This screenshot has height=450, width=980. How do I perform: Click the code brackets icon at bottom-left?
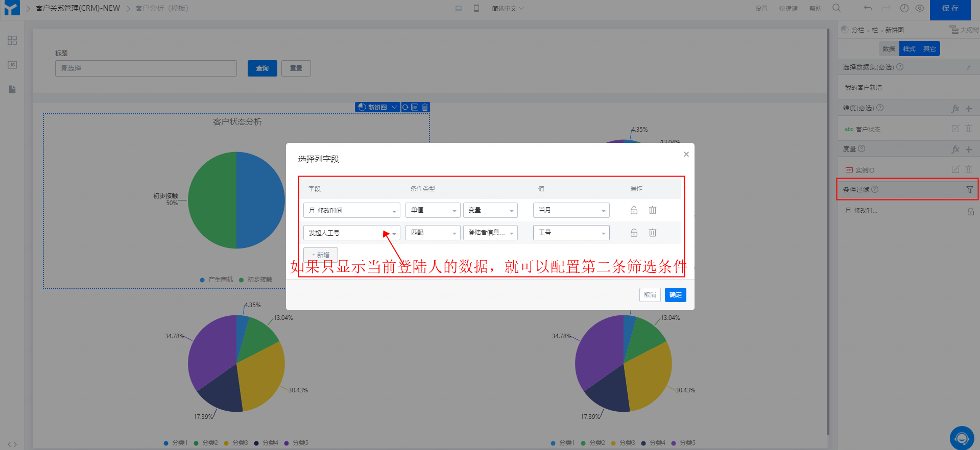(x=12, y=444)
